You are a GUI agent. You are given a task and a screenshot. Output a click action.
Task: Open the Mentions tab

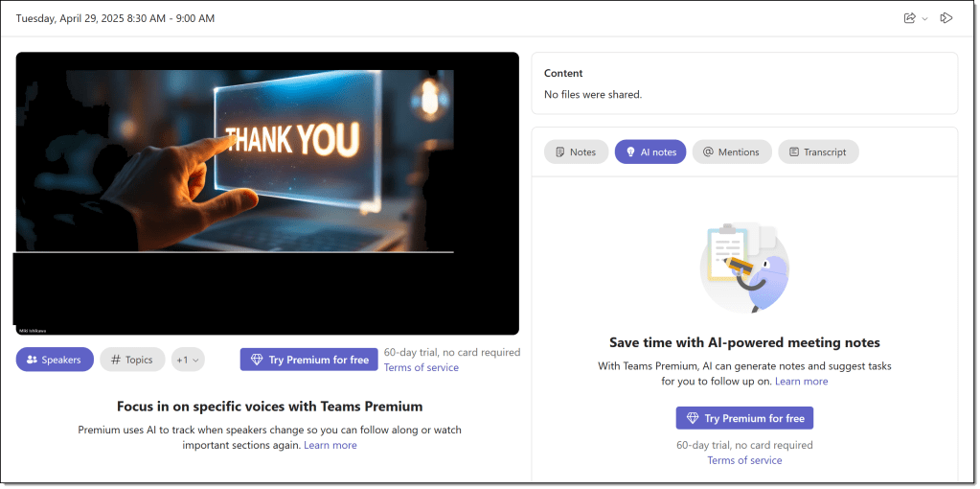tap(732, 151)
